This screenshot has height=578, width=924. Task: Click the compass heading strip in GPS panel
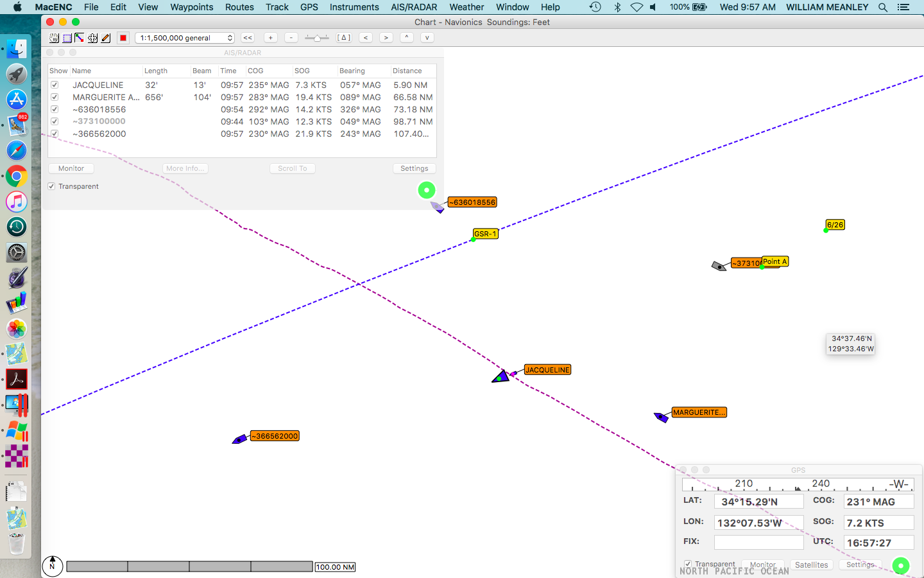tap(798, 484)
